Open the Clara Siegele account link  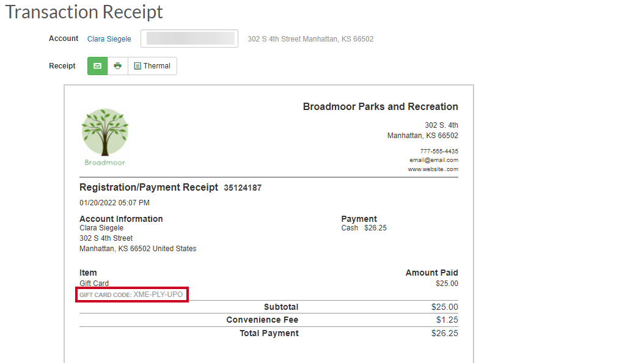(109, 38)
